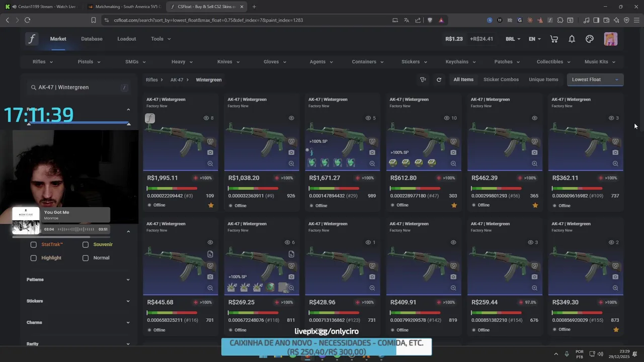Open screenshot of the R$1,038.20 listing

(x=291, y=152)
